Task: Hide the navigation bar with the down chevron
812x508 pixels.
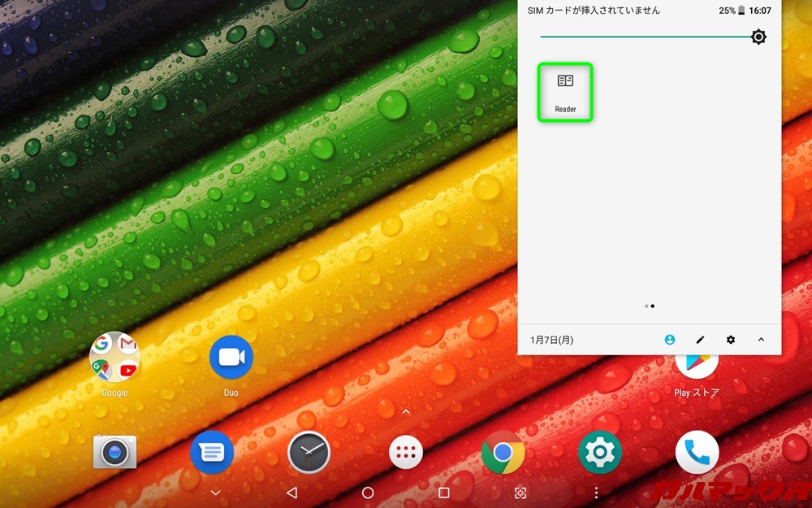Action: (x=214, y=493)
